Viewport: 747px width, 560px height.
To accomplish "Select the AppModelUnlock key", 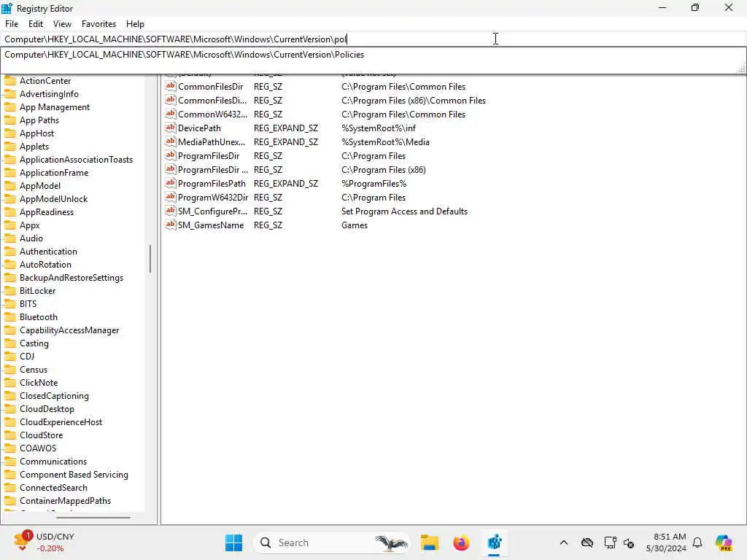I will pos(53,199).
